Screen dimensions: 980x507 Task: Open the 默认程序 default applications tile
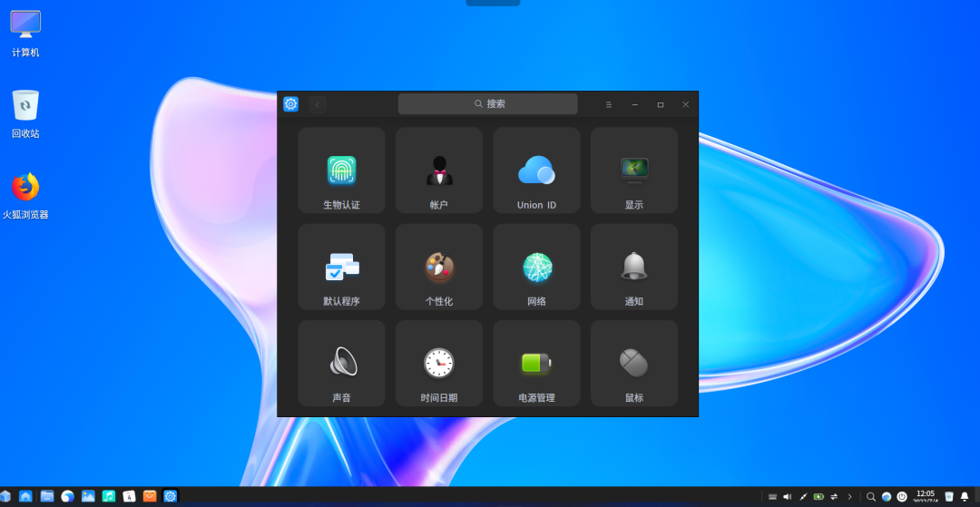click(x=341, y=267)
